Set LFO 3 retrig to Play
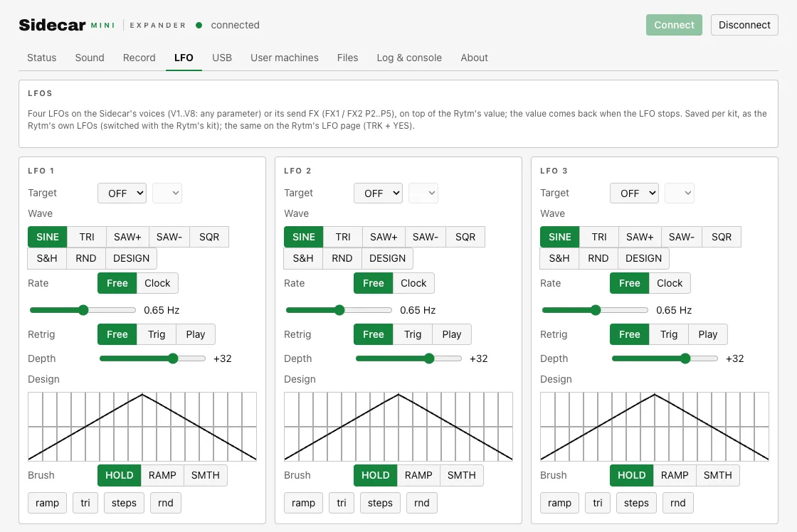Image resolution: width=797 pixels, height=532 pixels. click(707, 334)
